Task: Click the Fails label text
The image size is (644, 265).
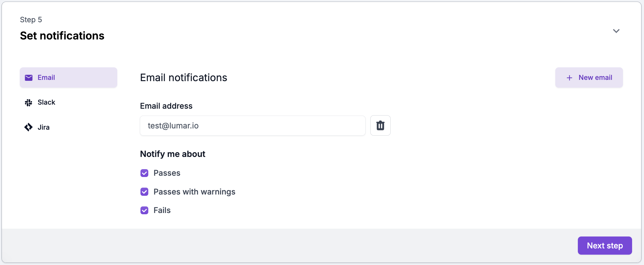Action: [162, 210]
